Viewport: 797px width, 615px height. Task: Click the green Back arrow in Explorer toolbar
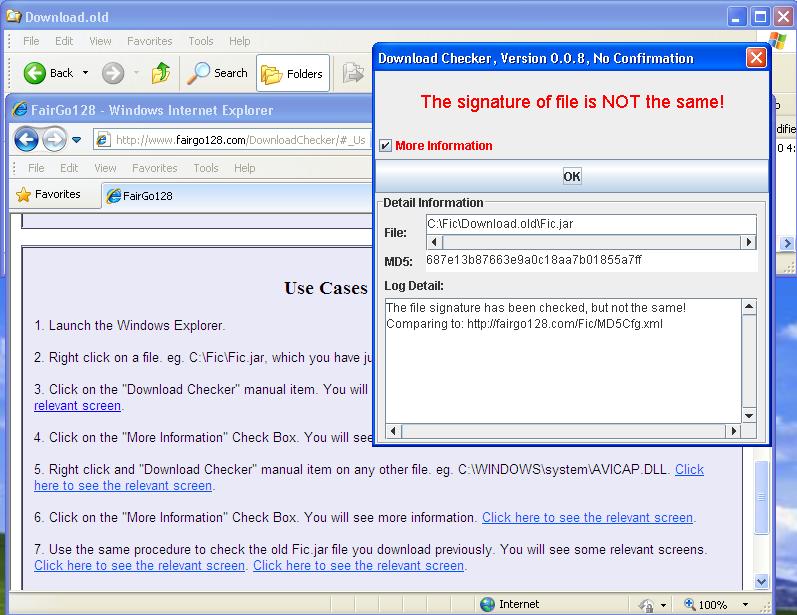(x=35, y=73)
